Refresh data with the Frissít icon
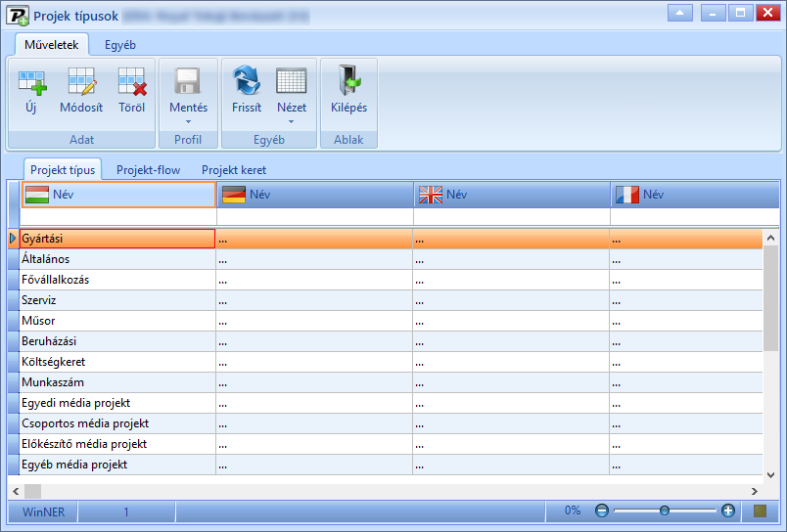 (247, 80)
